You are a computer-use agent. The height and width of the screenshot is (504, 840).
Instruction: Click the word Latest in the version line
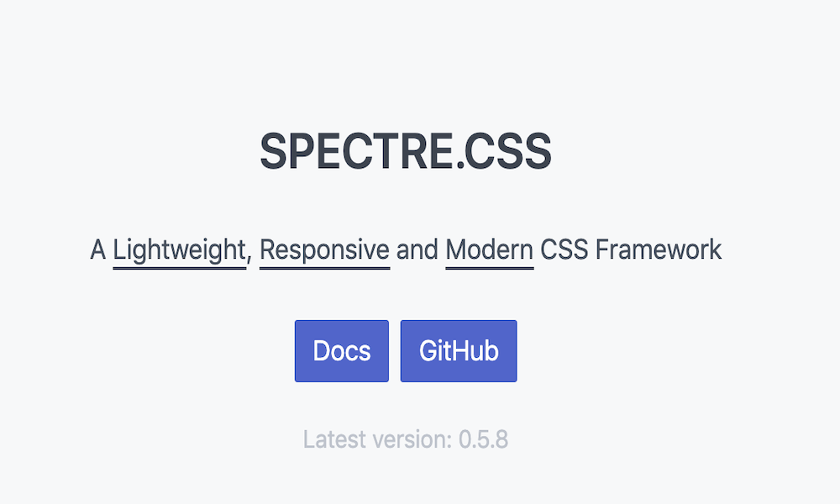[335, 439]
